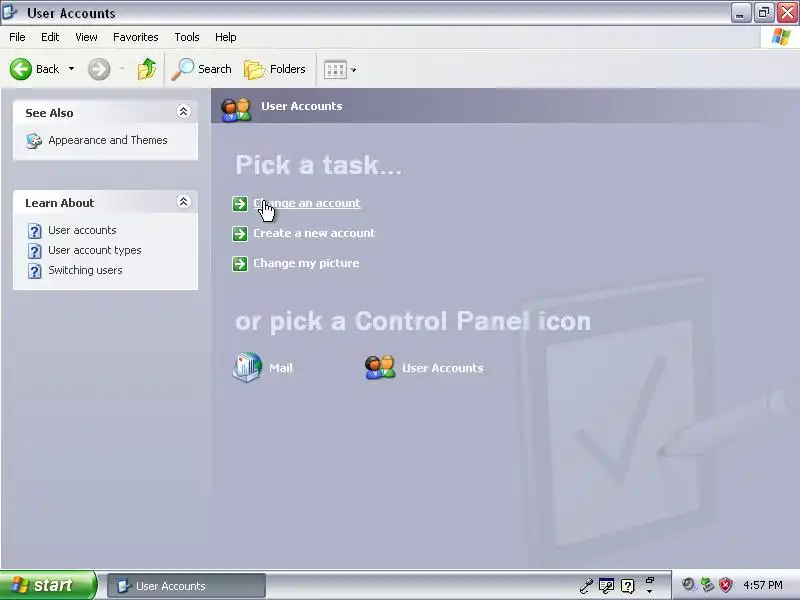Click green arrow beside Change an account
800x600 pixels.
tap(240, 204)
